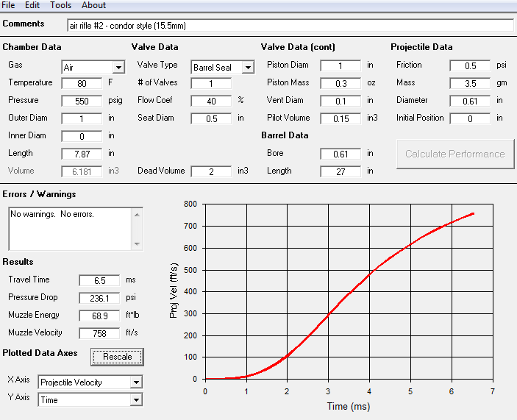Viewport: 517px width, 420px height.
Task: Click the Calculate Performance button
Action: click(454, 154)
